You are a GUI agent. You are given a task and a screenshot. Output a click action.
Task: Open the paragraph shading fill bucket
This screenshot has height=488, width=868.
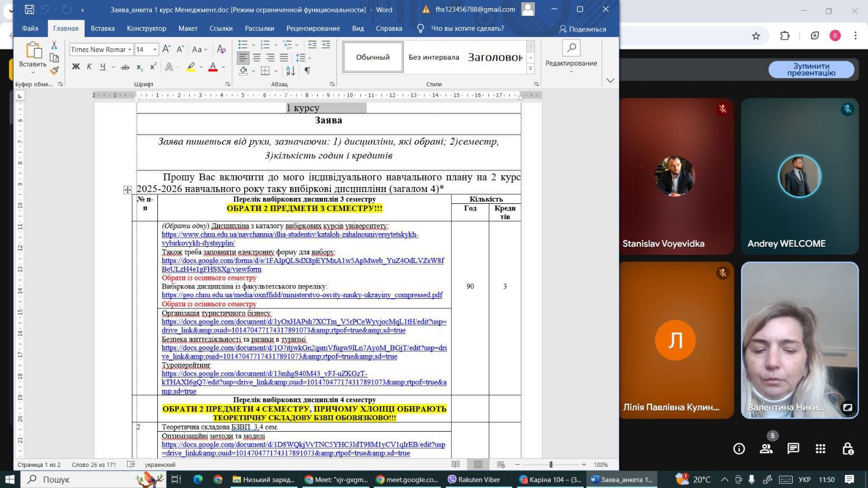[x=244, y=70]
